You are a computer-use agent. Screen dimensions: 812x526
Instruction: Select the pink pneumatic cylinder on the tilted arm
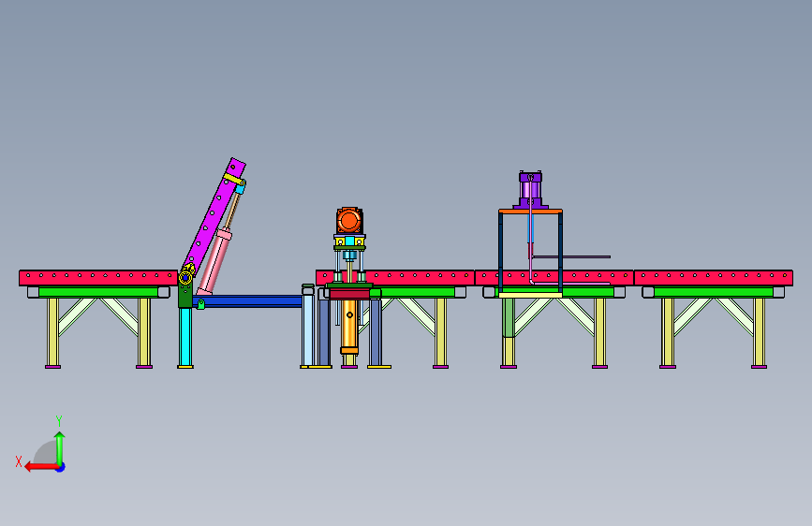click(214, 261)
